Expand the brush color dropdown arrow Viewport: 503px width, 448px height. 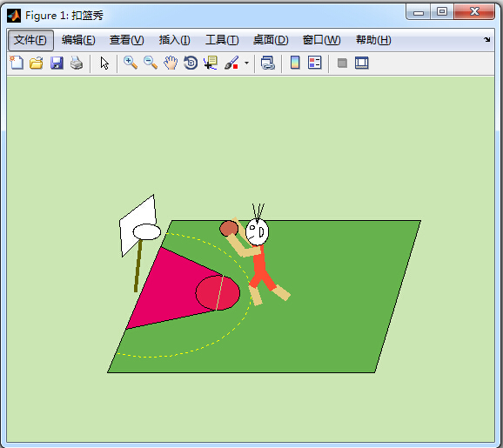coord(246,63)
